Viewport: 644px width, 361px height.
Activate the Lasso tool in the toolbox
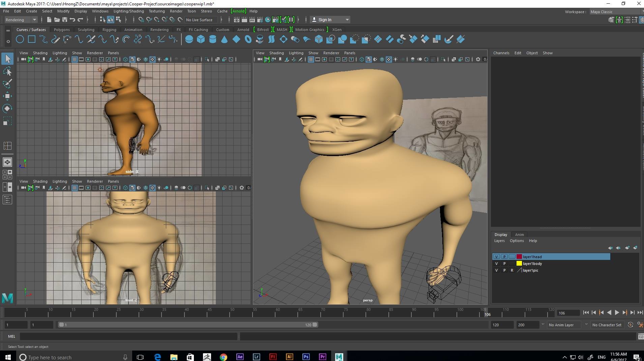(x=7, y=71)
